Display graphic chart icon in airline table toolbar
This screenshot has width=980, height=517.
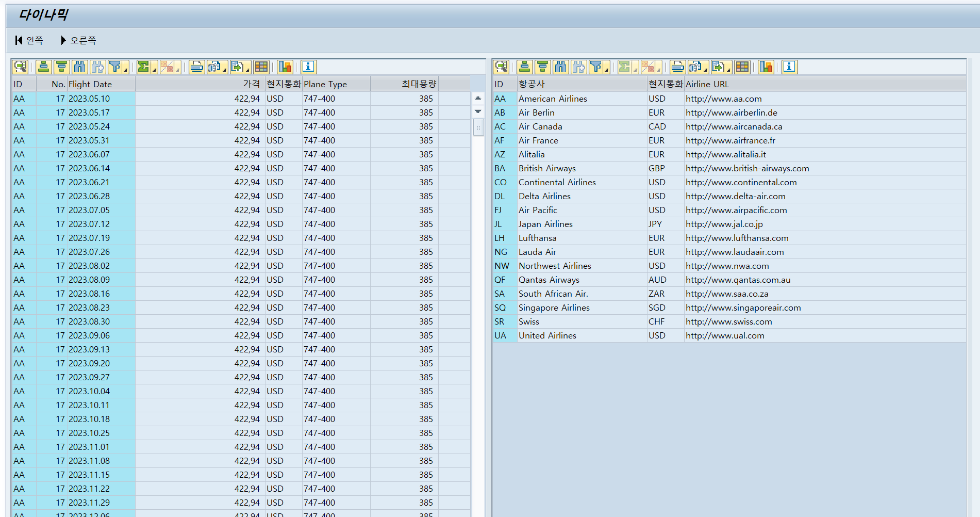pos(766,67)
